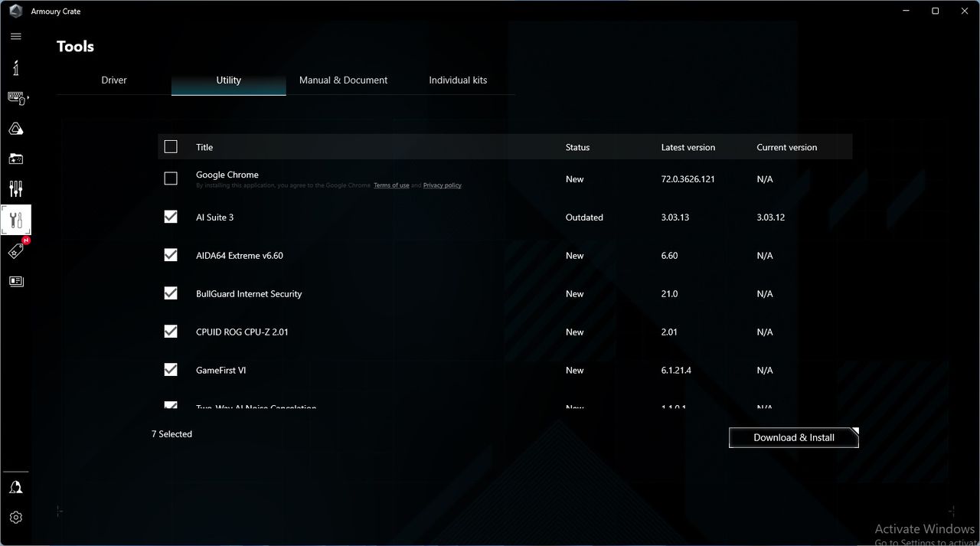Uncheck the CPUID ROG CPU-Z 2.01 checkbox
The width and height of the screenshot is (980, 546).
click(x=171, y=332)
